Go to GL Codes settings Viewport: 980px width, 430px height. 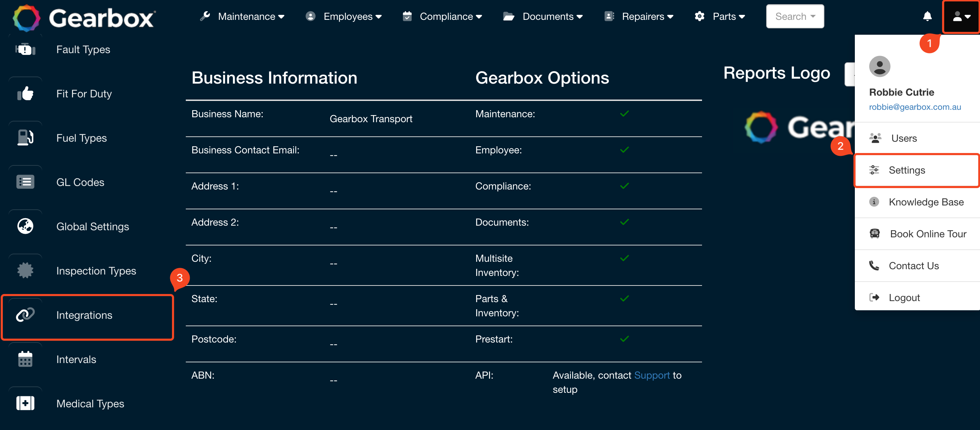80,182
